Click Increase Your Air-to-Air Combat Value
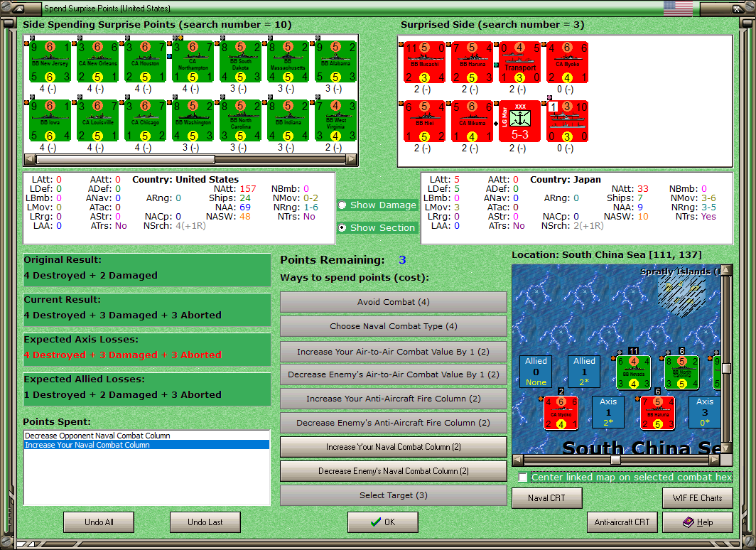756x550 pixels. pyautogui.click(x=394, y=352)
